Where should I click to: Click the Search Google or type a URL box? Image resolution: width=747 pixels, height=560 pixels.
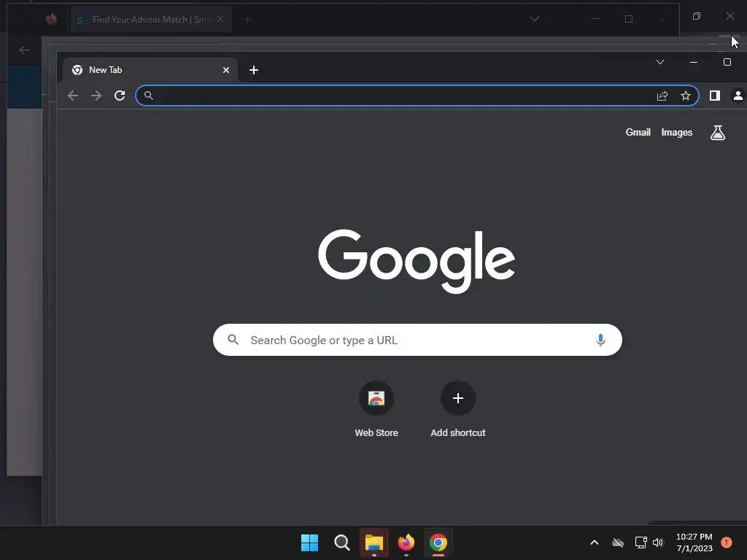point(417,340)
